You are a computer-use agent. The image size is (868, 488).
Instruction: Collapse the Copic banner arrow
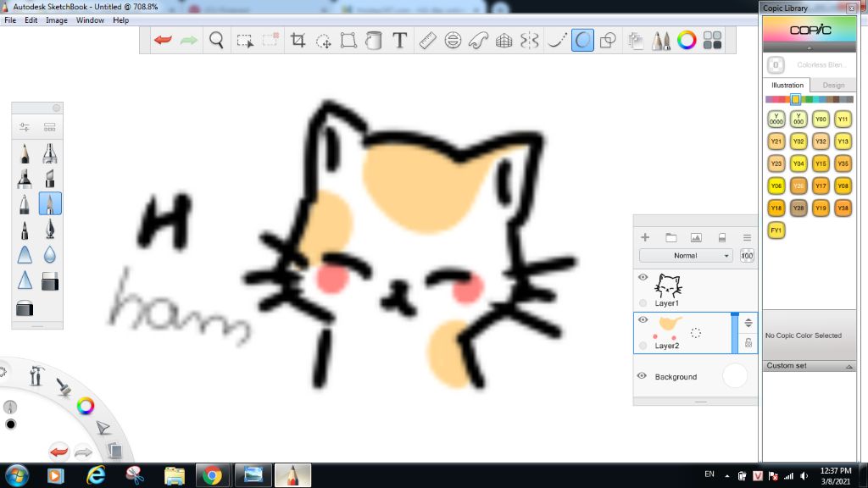[810, 48]
